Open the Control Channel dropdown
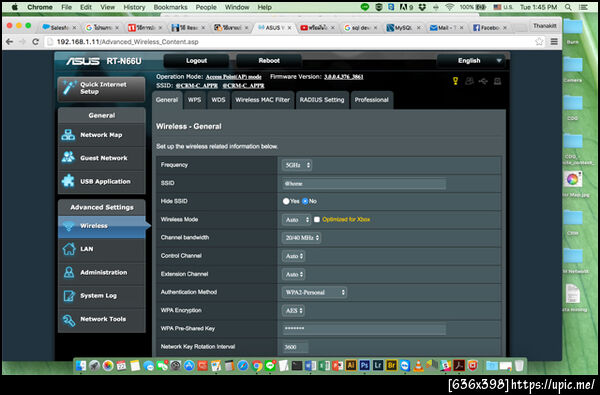This screenshot has width=600, height=395. tap(293, 256)
